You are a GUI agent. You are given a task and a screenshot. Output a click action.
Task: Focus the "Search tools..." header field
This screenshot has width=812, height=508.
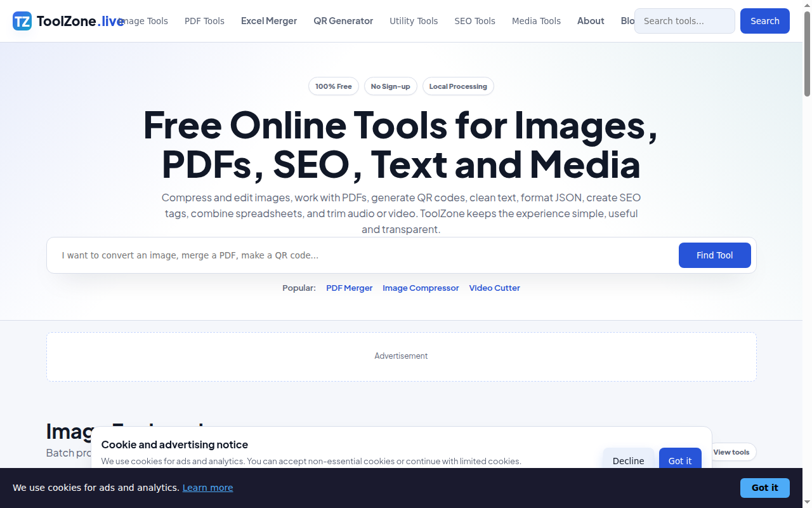pyautogui.click(x=684, y=21)
